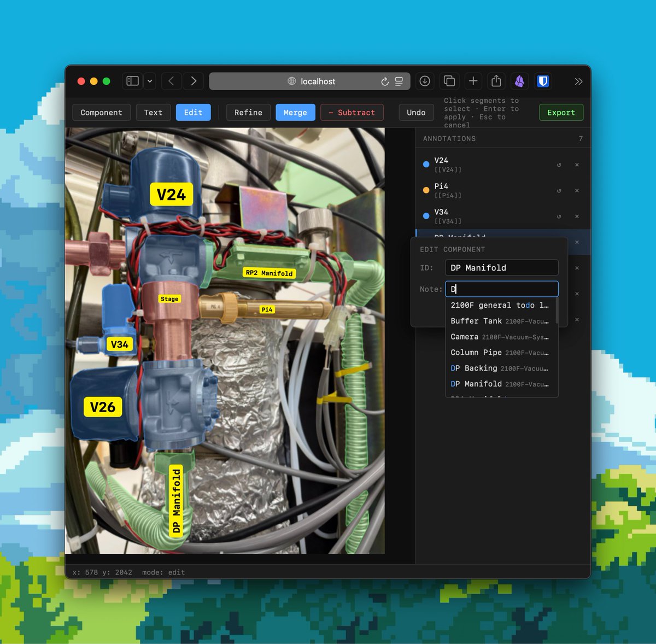656x644 pixels.
Task: Select the Edit mode button
Action: (x=193, y=113)
